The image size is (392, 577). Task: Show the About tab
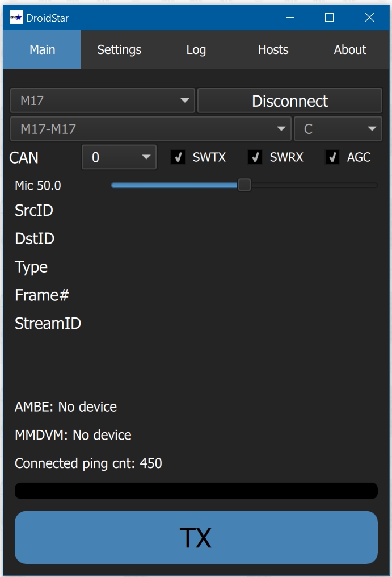tap(350, 50)
